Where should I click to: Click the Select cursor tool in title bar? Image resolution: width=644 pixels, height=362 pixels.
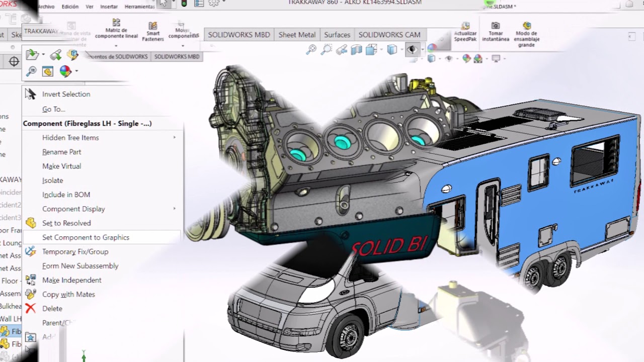tap(164, 4)
